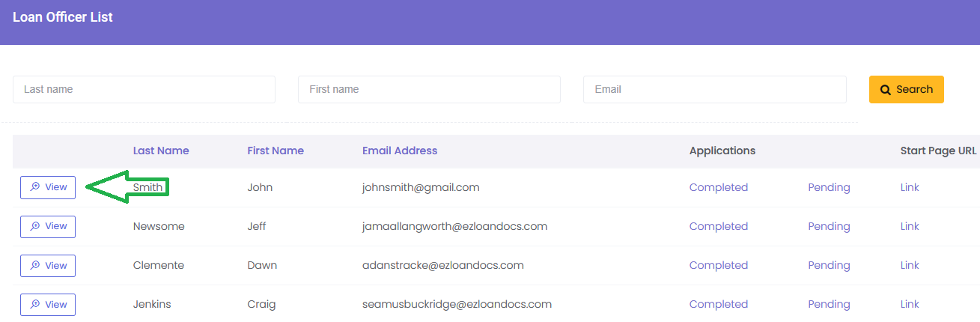
Task: View Craig Jenkins' officer details
Action: (x=48, y=304)
